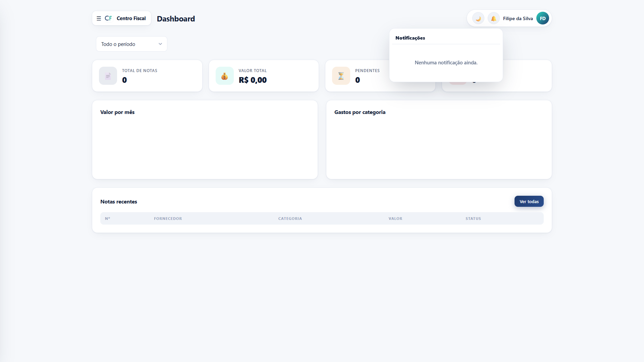Image resolution: width=644 pixels, height=362 pixels.
Task: Open the FD user avatar
Action: point(542,18)
